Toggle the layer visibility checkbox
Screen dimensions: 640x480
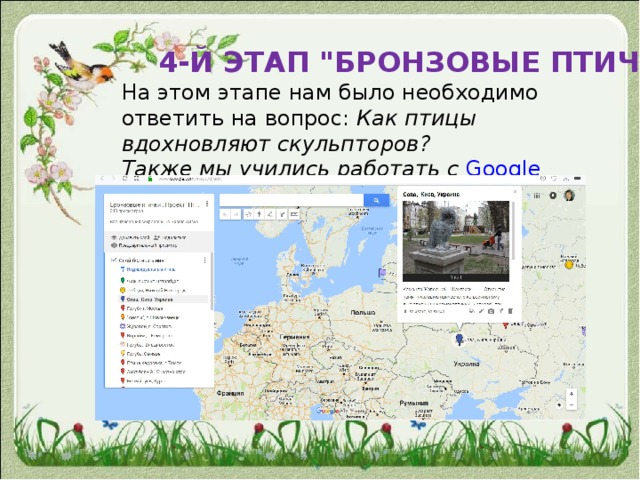(114, 260)
